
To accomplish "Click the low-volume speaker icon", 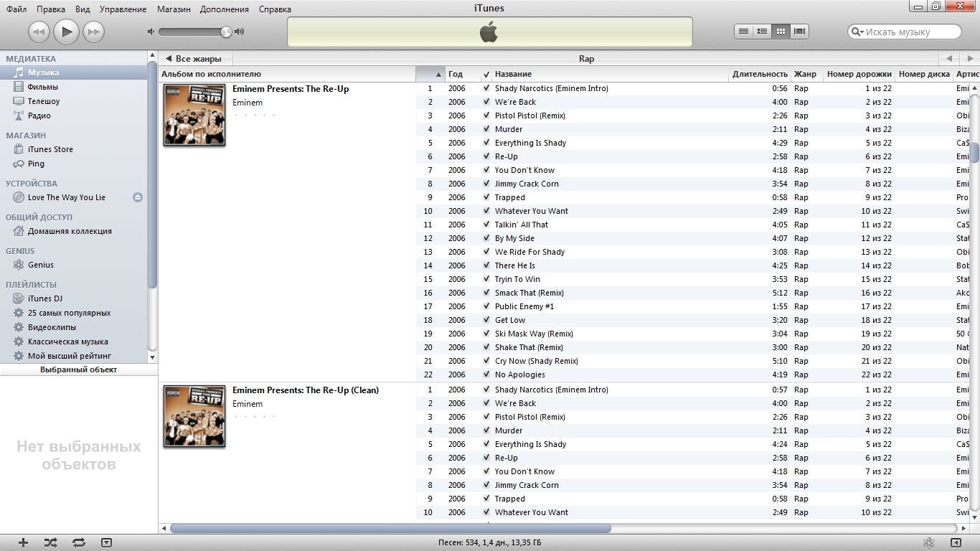I will 151,32.
